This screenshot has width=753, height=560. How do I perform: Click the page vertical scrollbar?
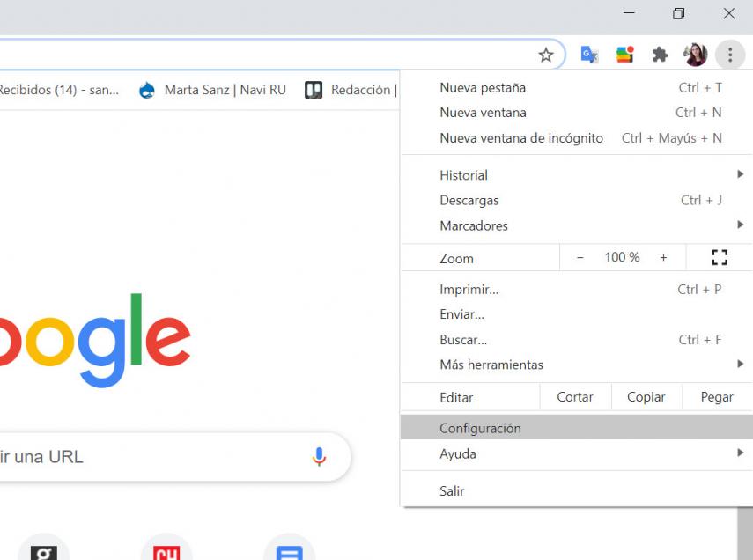tap(745, 533)
